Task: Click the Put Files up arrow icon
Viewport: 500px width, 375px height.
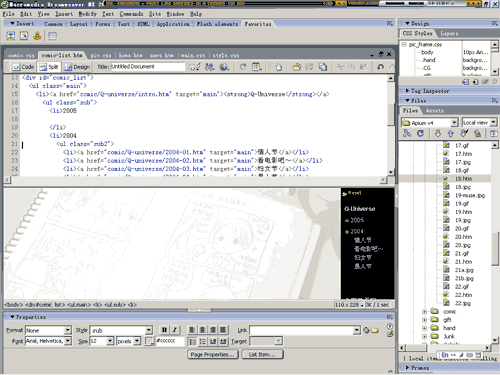Action: (x=451, y=134)
